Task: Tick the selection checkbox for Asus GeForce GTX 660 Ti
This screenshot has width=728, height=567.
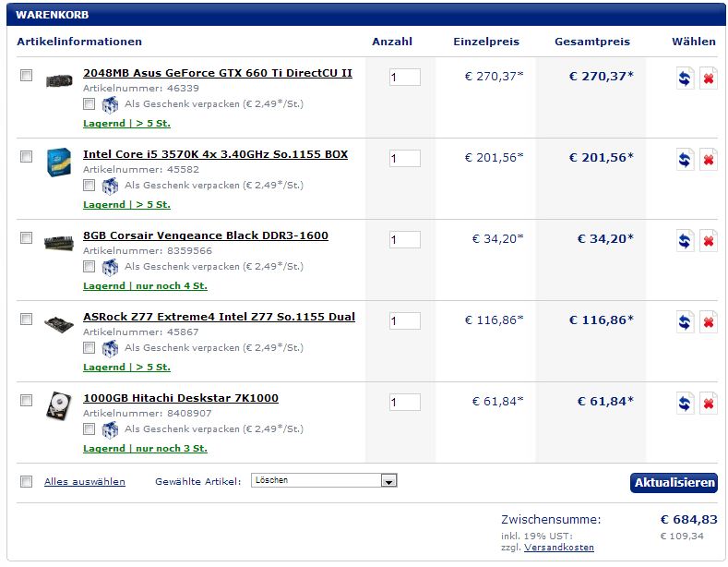Action: (27, 76)
